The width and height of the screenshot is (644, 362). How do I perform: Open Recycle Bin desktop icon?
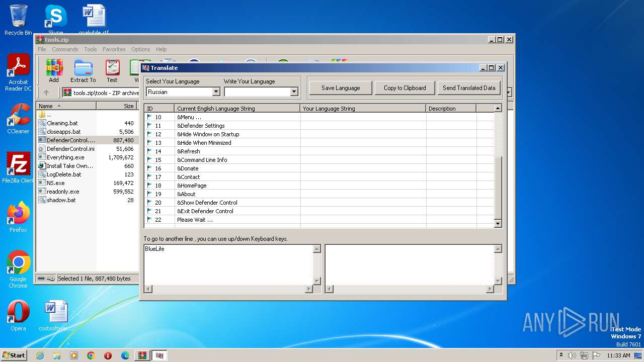coord(18,20)
